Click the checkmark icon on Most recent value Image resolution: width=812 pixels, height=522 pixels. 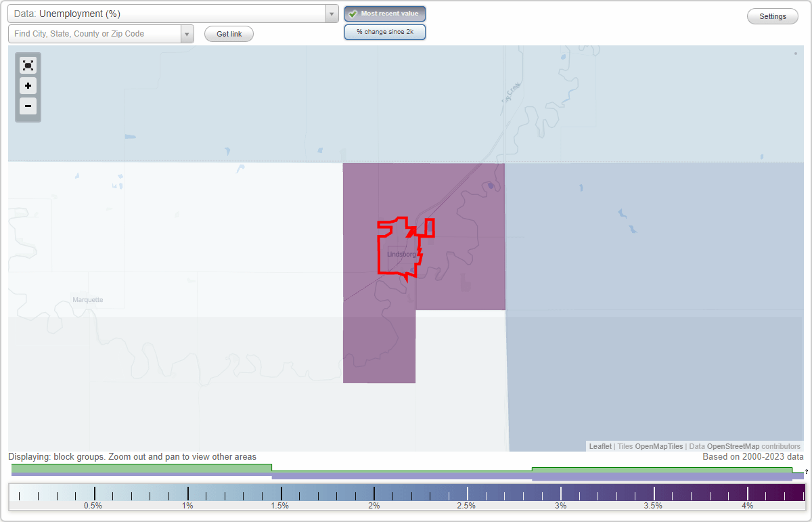click(x=353, y=14)
